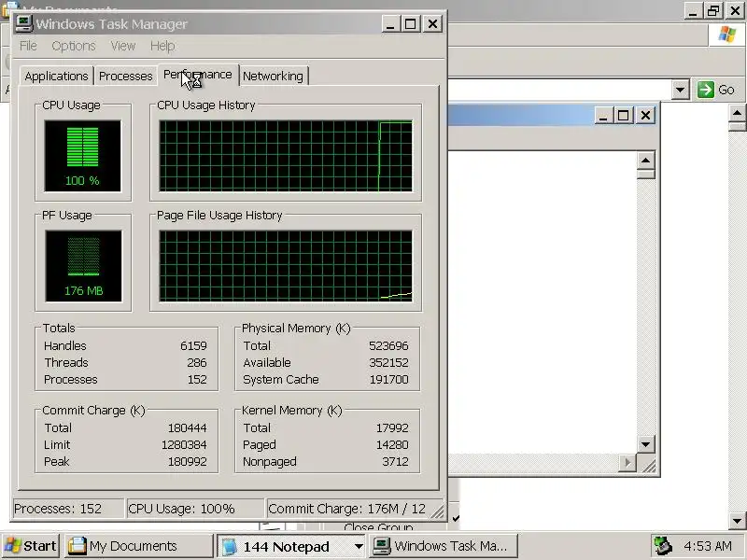Click the Windows Task Manager taskbar button

[x=443, y=546]
